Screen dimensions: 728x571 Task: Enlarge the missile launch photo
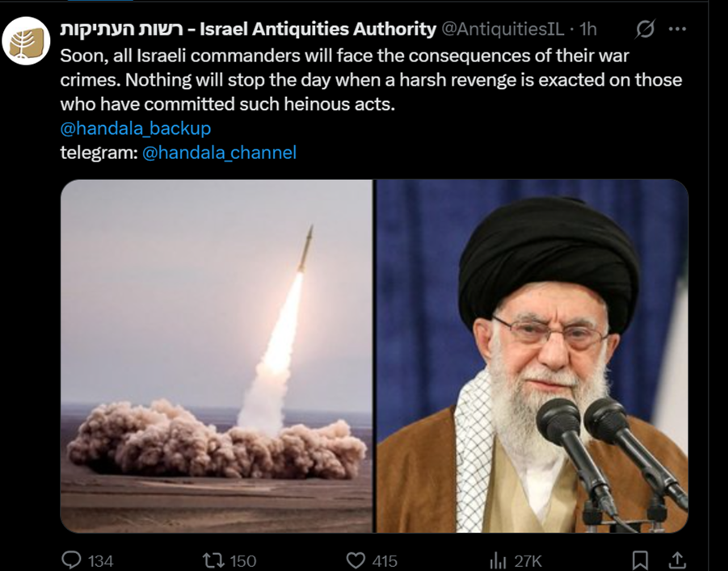[x=217, y=356]
